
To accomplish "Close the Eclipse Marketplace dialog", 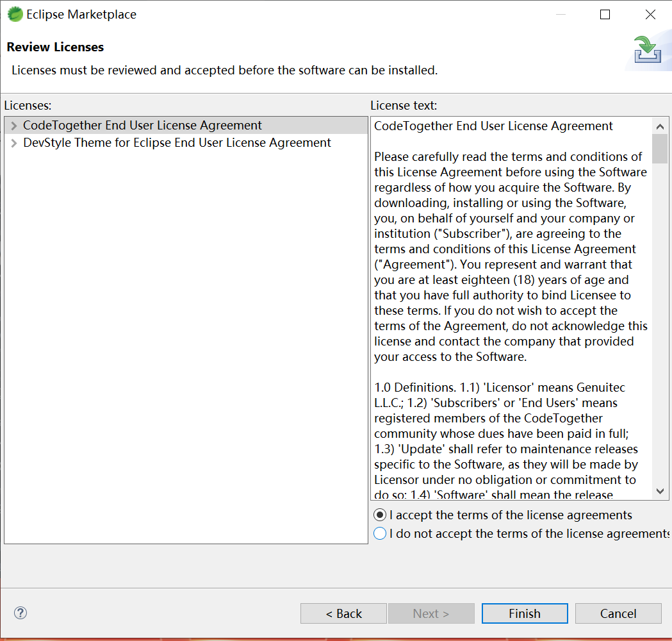I will pos(650,14).
